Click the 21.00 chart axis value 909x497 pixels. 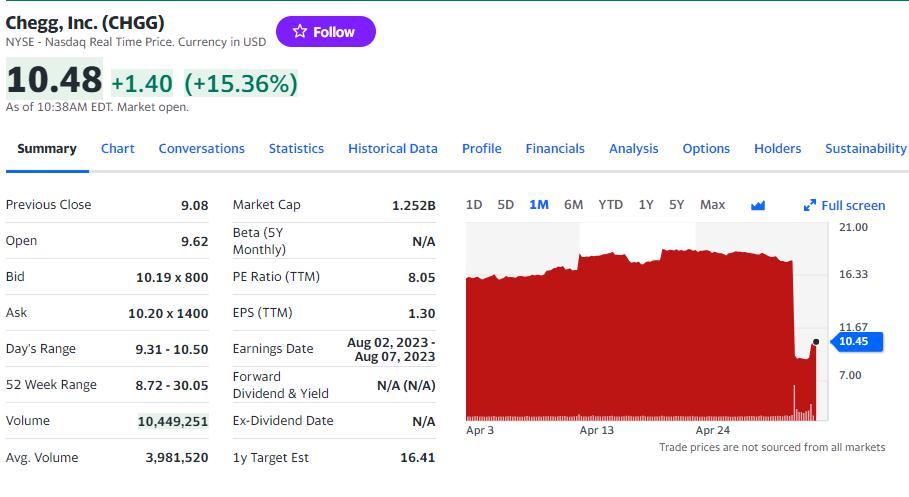(x=853, y=227)
